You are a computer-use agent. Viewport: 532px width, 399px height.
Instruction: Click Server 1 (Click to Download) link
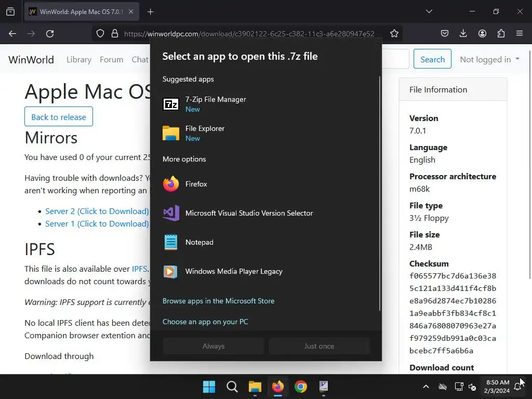coord(97,223)
